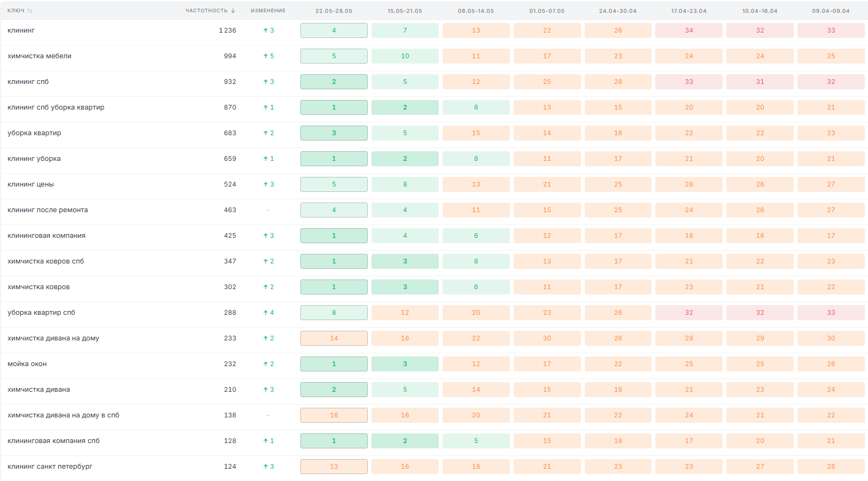Screen dimensions: 868x481
Task: Select the ИЗМЕНЕНИЕ column header
Action: pyautogui.click(x=268, y=11)
